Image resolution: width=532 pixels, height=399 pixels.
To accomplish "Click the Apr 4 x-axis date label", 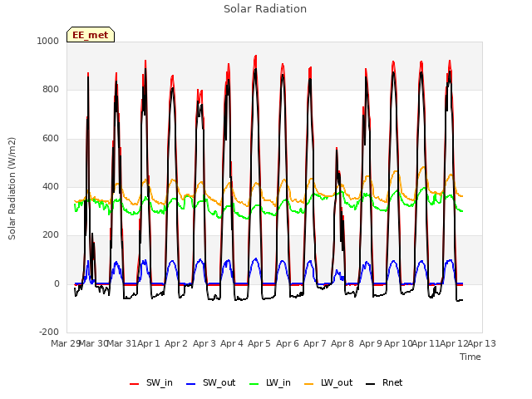I will coord(232,343).
